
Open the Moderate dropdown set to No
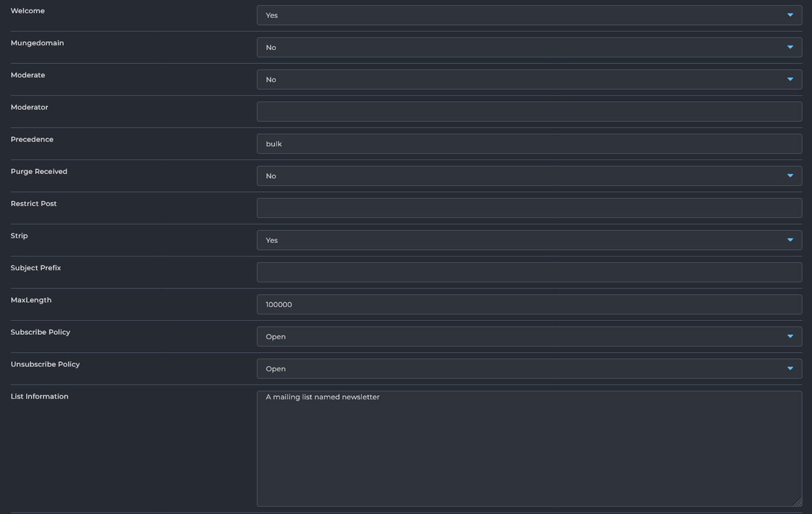tap(528, 79)
